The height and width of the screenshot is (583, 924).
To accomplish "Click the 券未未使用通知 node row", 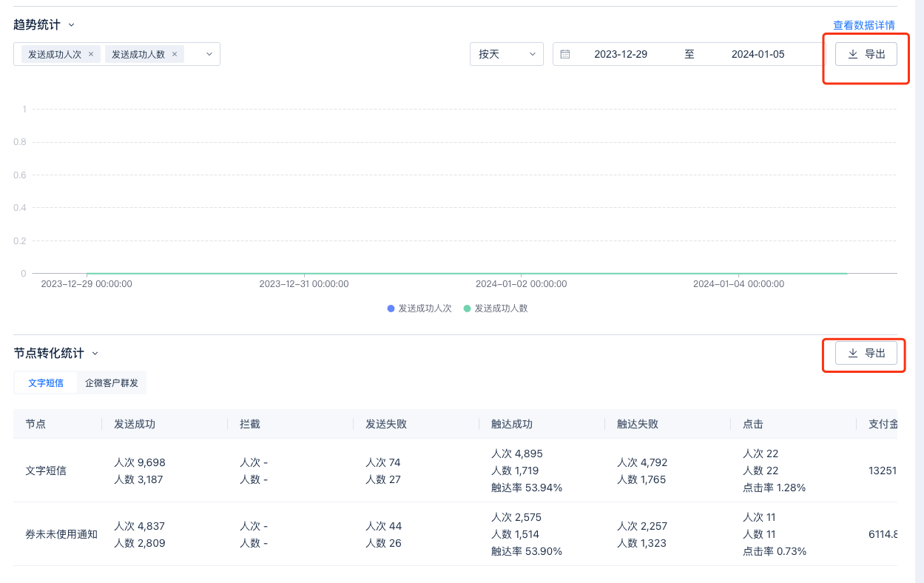I will pos(61,534).
